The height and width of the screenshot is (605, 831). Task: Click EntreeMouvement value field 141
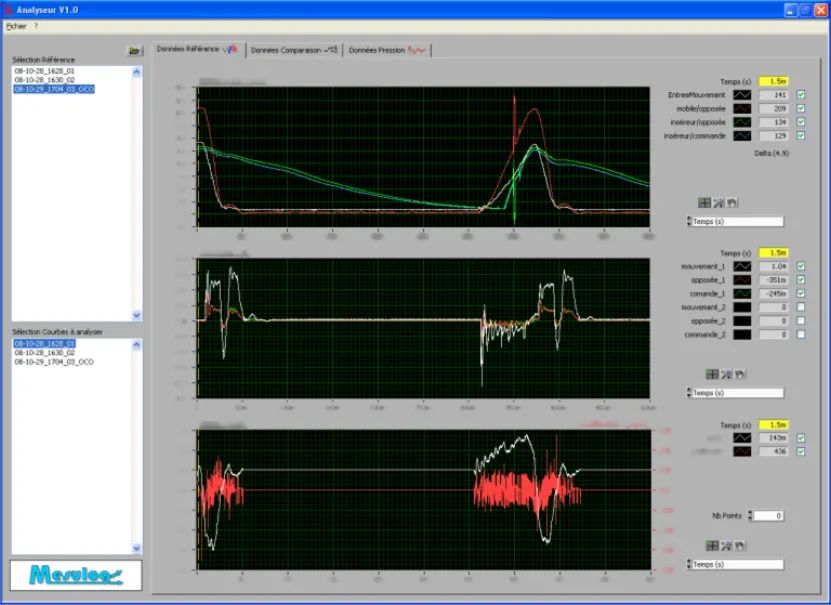(x=774, y=95)
